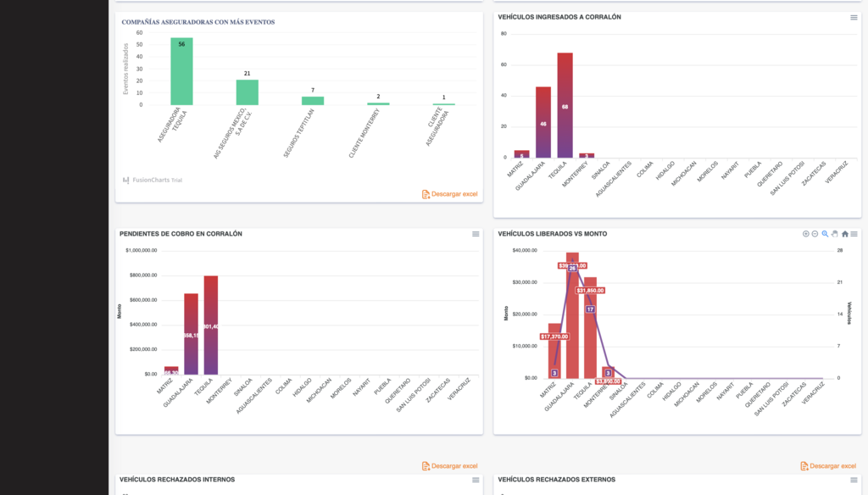Screen dimensions: 868x495
Task: Click Excel file icon under Compañías Aseguradoras chart
Action: click(x=426, y=194)
